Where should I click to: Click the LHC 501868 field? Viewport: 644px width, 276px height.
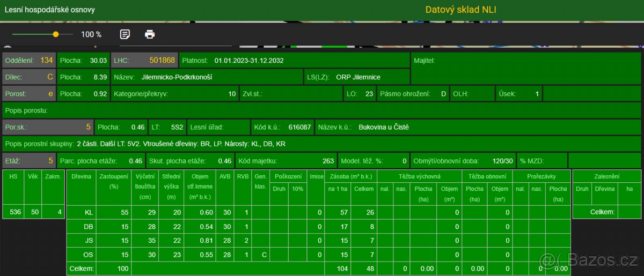pos(144,61)
